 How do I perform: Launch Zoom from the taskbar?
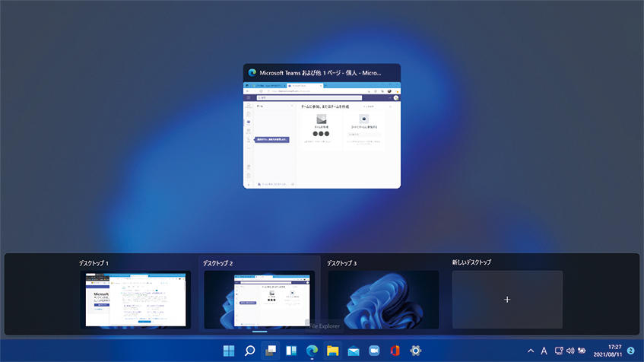374,351
